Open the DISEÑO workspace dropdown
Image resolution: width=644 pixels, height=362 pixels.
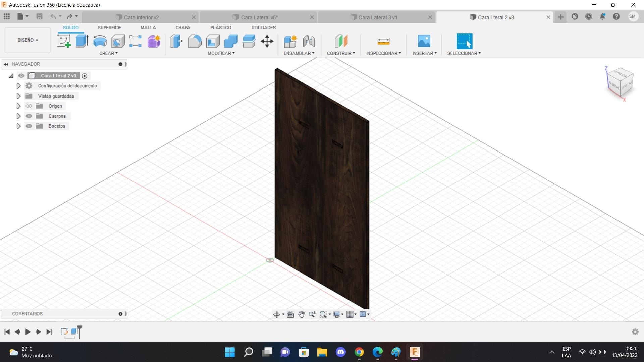point(28,40)
